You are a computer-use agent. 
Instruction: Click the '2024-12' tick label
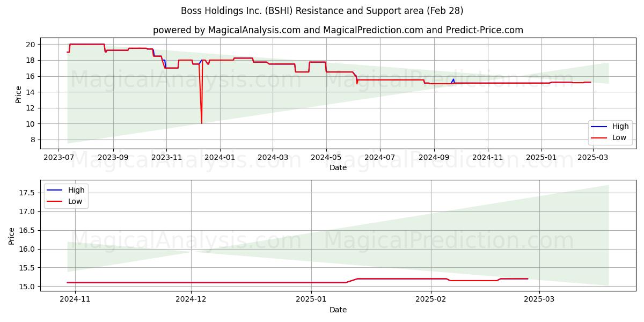[x=191, y=300]
